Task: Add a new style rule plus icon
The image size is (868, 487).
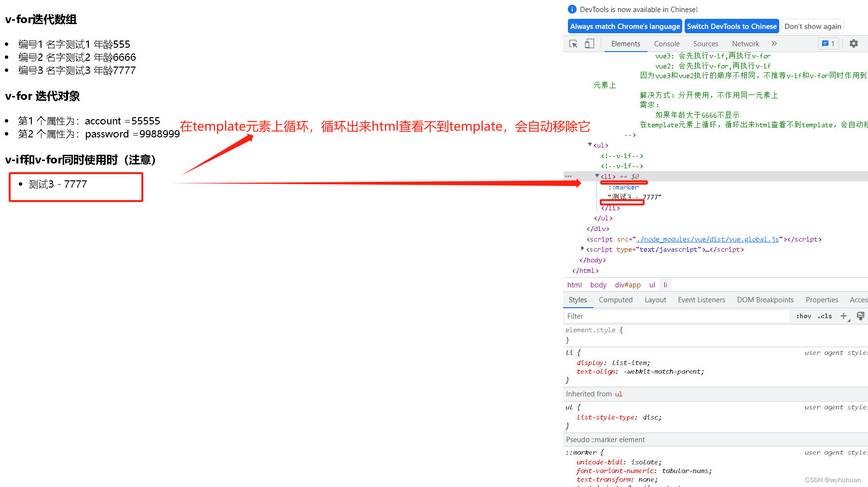Action: point(844,316)
